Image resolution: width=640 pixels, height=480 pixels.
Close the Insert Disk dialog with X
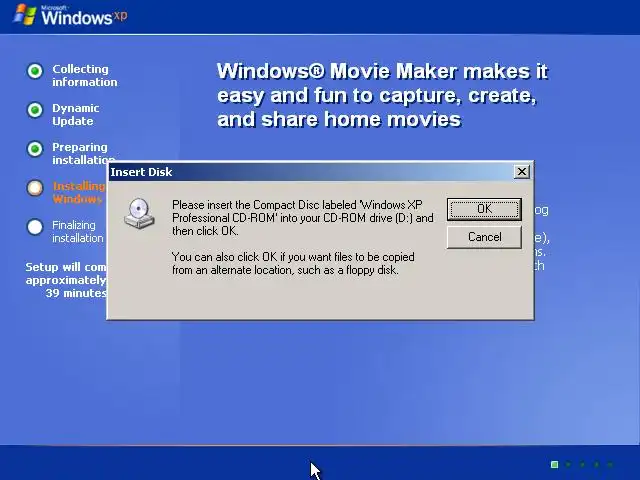pos(522,172)
